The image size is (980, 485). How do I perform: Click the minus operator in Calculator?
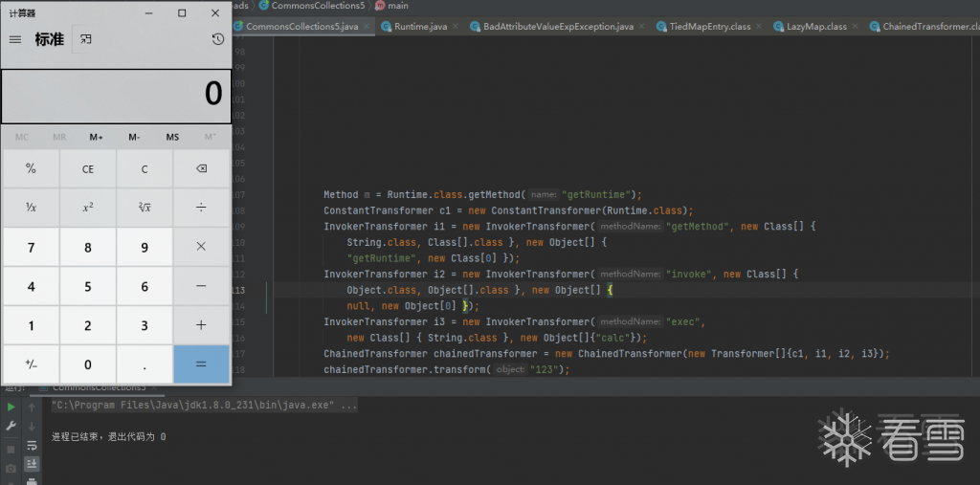pyautogui.click(x=201, y=286)
